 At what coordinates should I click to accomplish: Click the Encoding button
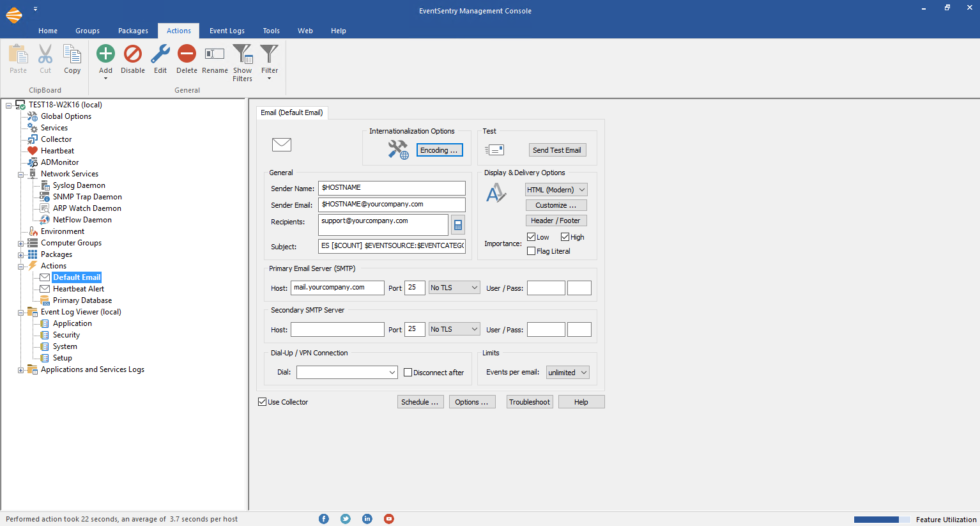(x=440, y=150)
